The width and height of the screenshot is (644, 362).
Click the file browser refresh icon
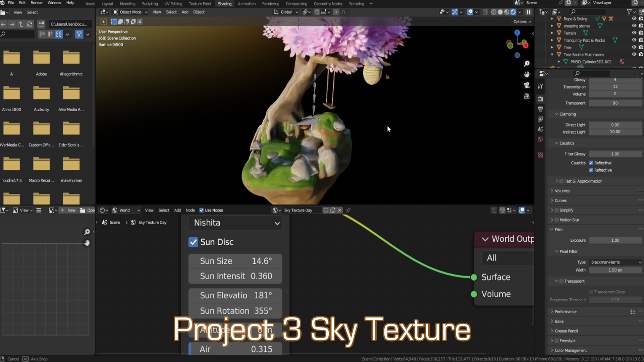click(30, 24)
